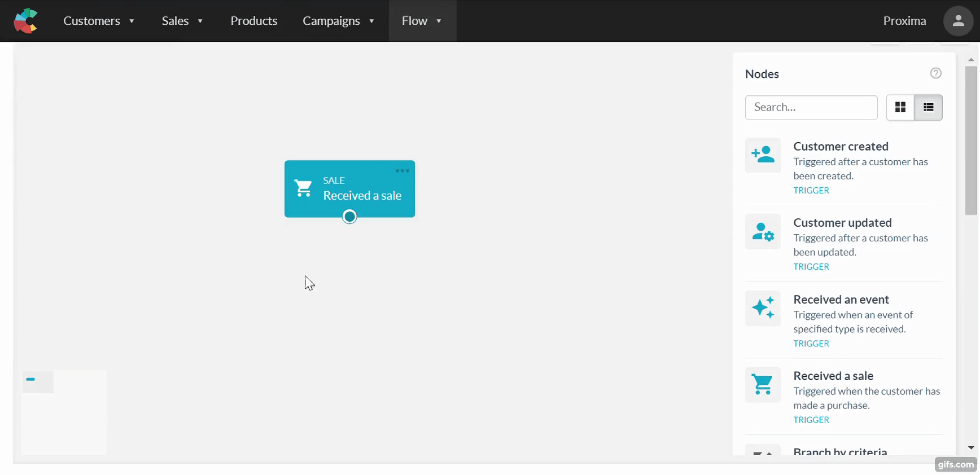Click the Customer updated node icon
Screen dimensions: 980x475
point(763,232)
